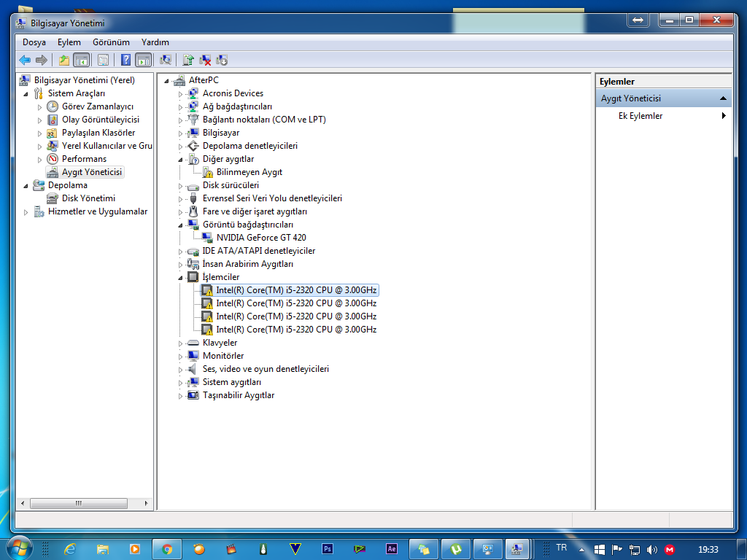Collapse the Aygıt Yöneticisi actions section

[x=723, y=98]
